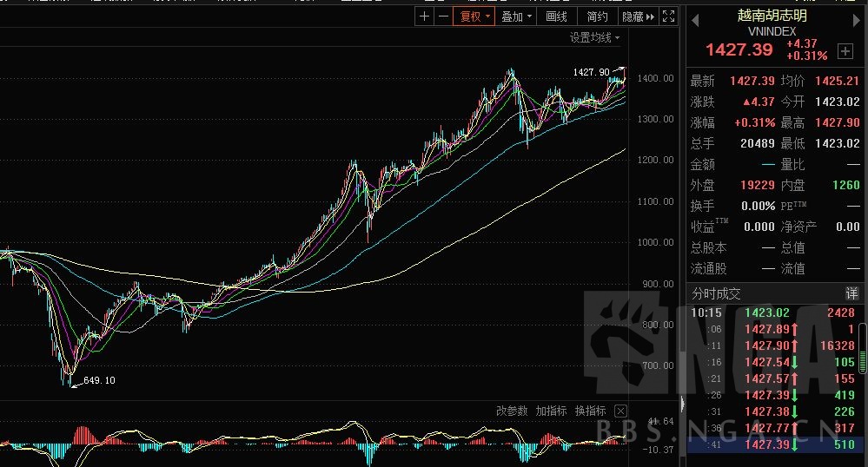
Task: Click the 1427.90 high price label
Action: (591, 72)
